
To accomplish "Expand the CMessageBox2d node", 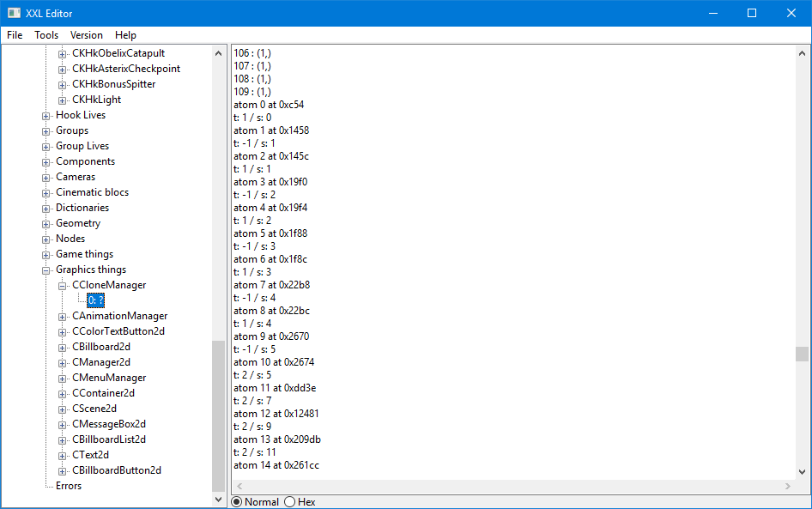I will [62, 425].
